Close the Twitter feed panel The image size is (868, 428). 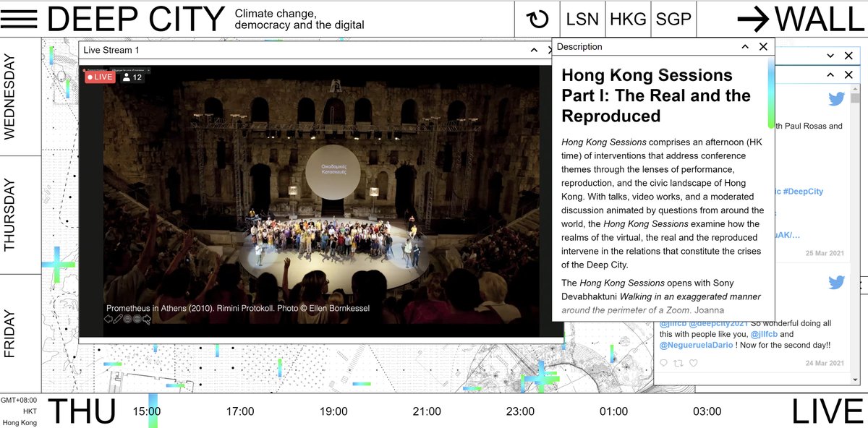click(x=849, y=74)
